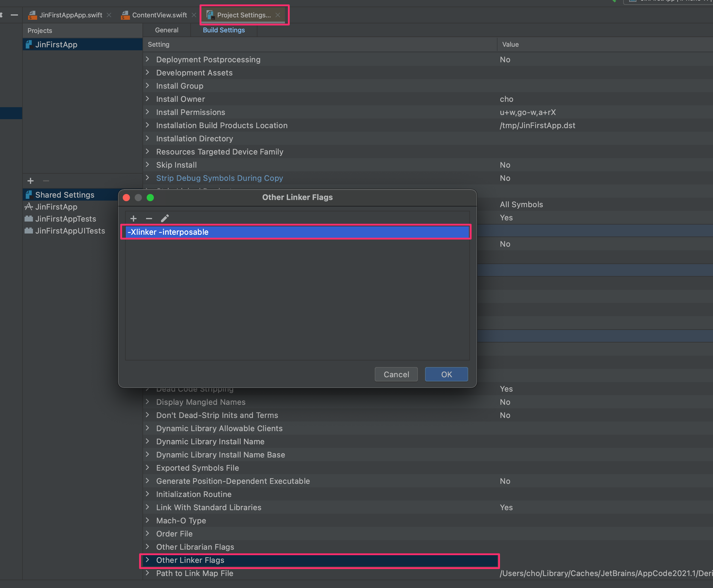Screen dimensions: 713x588
Task: Expand the Skip Install setting
Action: pyautogui.click(x=148, y=165)
